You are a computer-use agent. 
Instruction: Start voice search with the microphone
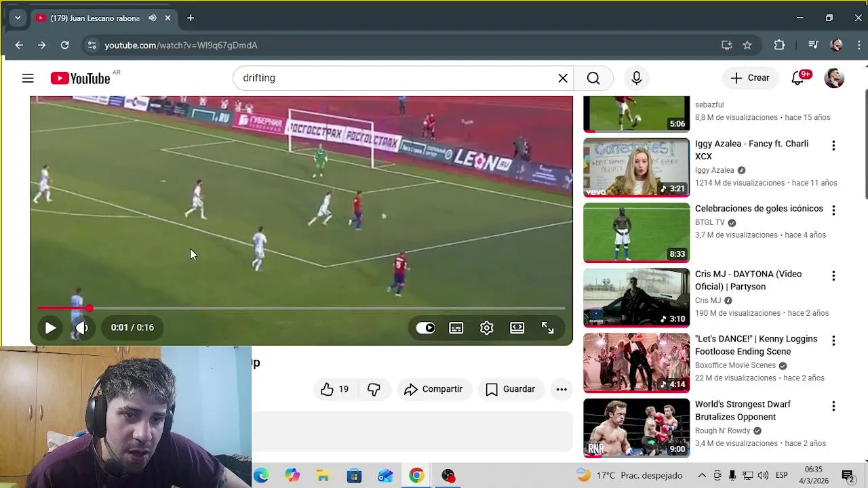pyautogui.click(x=636, y=78)
